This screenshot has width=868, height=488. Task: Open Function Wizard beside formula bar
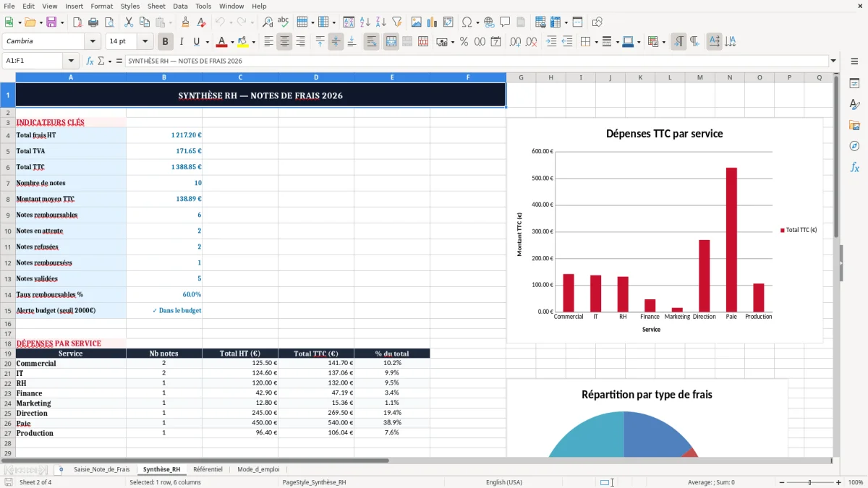90,61
